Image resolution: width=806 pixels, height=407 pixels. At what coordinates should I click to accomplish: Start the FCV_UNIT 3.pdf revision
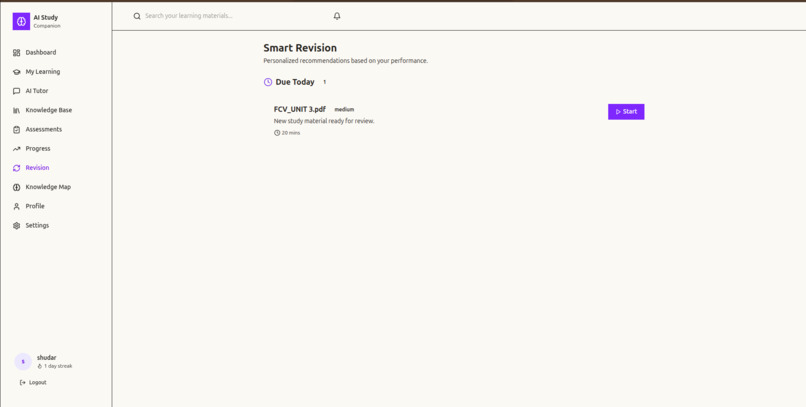point(626,112)
